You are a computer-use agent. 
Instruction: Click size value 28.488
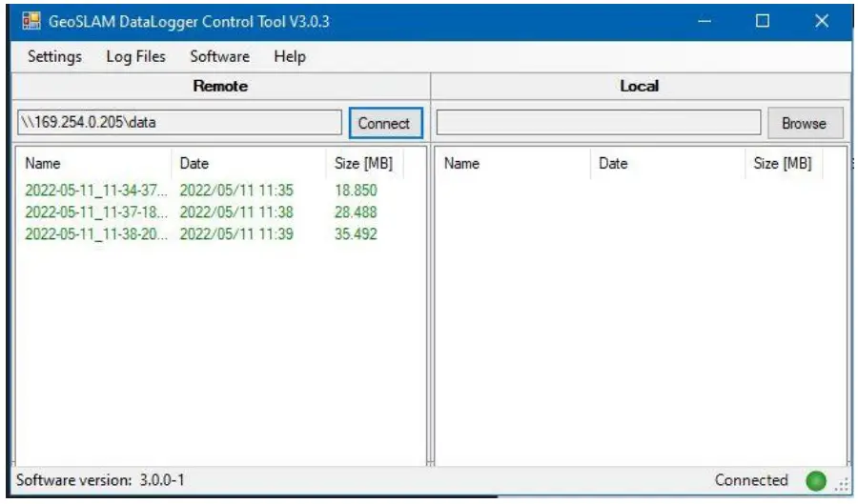[x=356, y=212]
